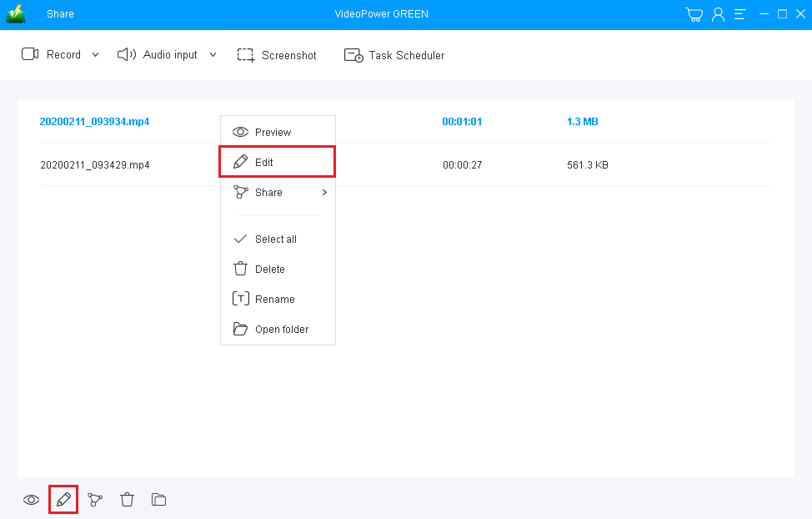
Task: Preview video with bottom eye icon
Action: tap(31, 500)
